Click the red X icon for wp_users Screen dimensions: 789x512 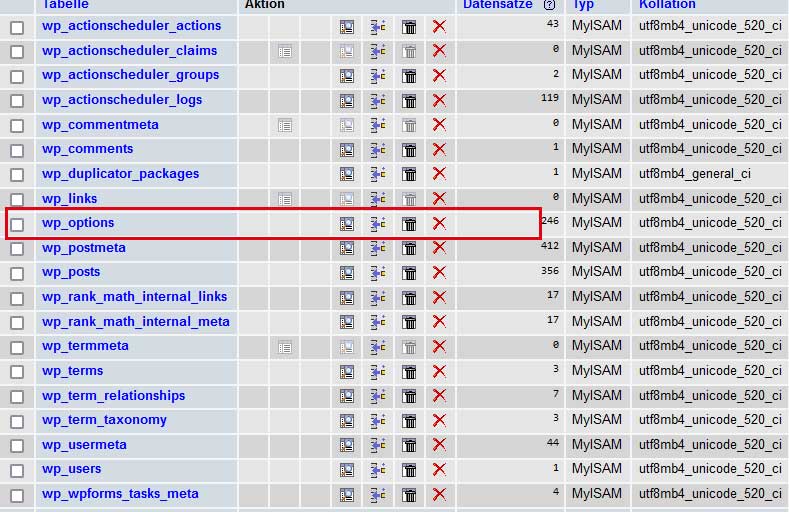[439, 469]
